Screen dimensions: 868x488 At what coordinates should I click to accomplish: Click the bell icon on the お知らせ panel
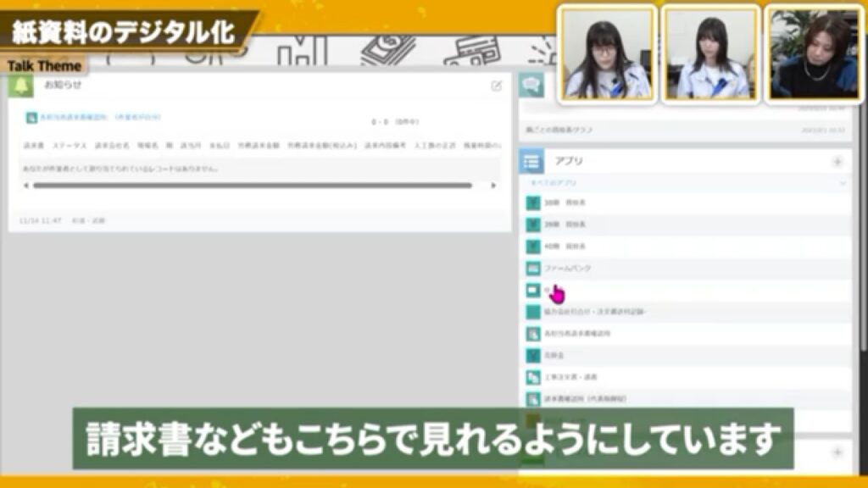point(19,86)
